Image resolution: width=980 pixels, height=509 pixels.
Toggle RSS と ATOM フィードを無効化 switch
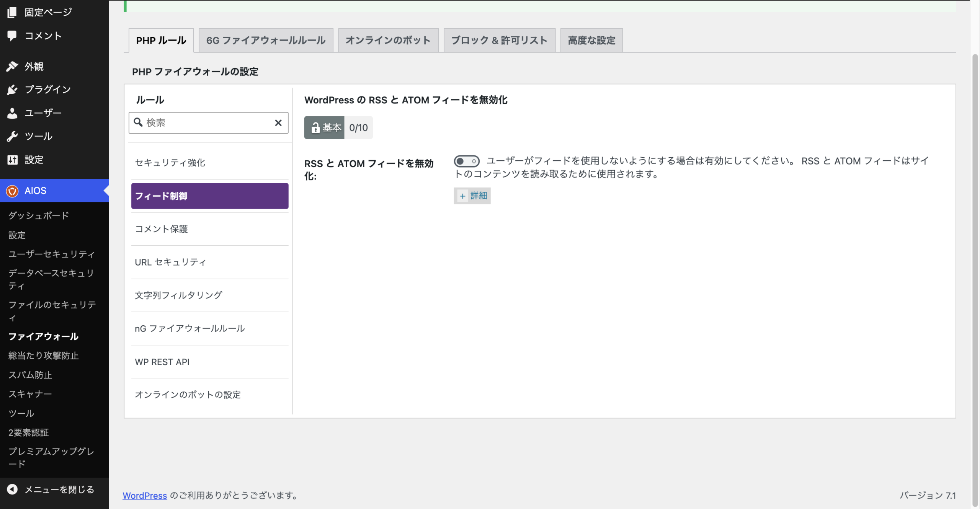466,161
